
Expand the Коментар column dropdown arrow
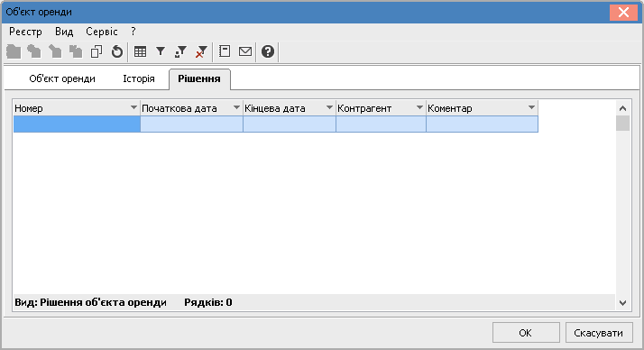[x=531, y=108]
